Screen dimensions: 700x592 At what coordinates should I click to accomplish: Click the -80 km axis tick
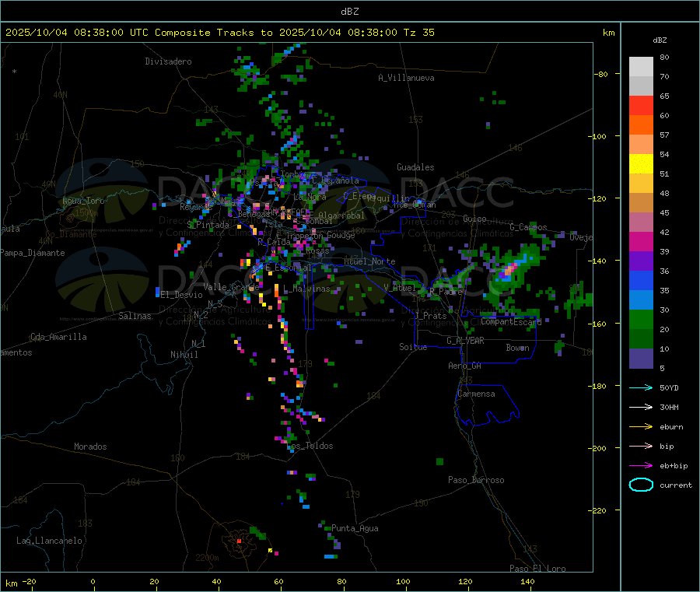(601, 74)
